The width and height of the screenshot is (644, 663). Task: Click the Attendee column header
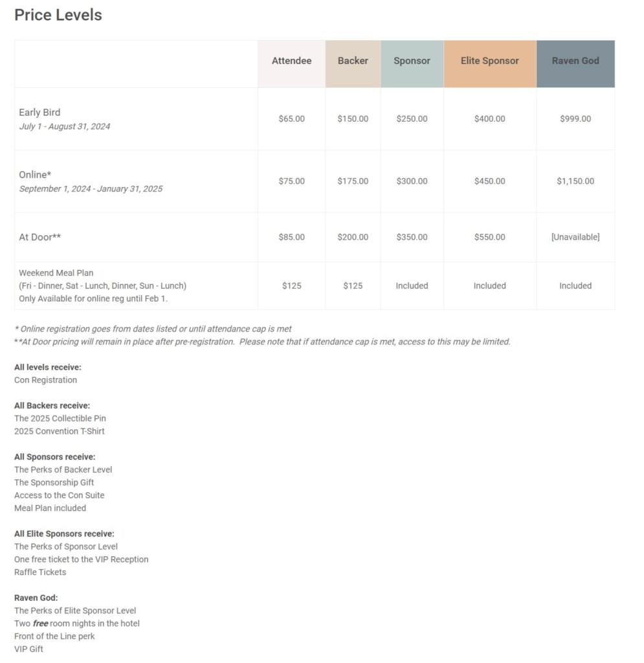pyautogui.click(x=291, y=61)
